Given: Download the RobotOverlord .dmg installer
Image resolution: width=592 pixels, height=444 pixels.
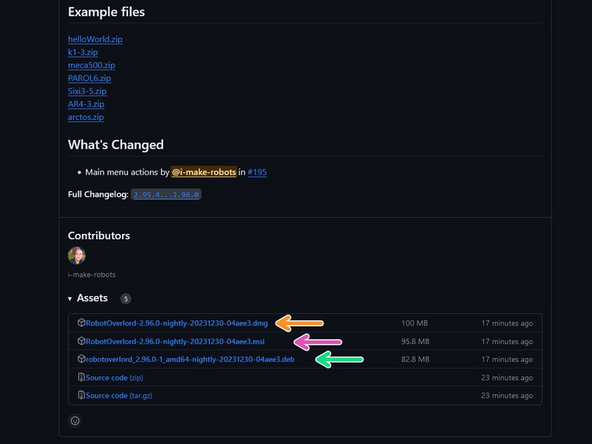Looking at the screenshot, I should [x=177, y=323].
